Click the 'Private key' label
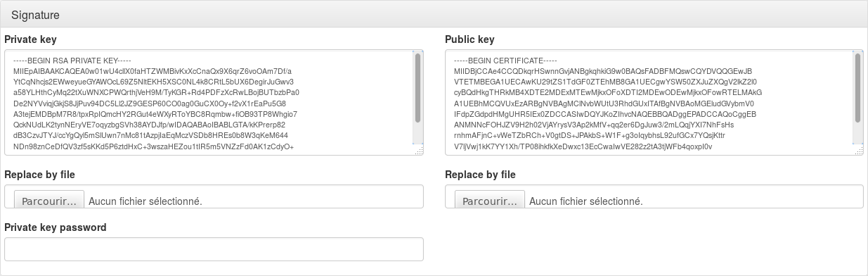Image resolution: width=868 pixels, height=276 pixels. pyautogui.click(x=30, y=39)
